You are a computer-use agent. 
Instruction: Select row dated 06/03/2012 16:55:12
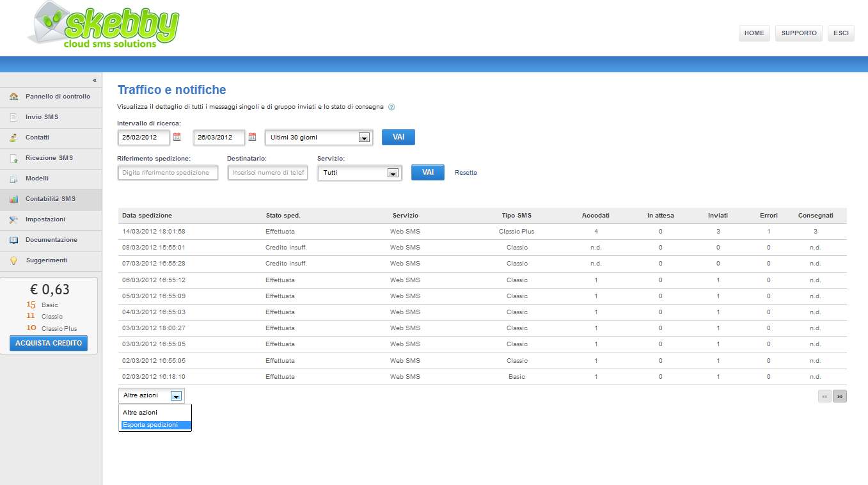(x=482, y=280)
